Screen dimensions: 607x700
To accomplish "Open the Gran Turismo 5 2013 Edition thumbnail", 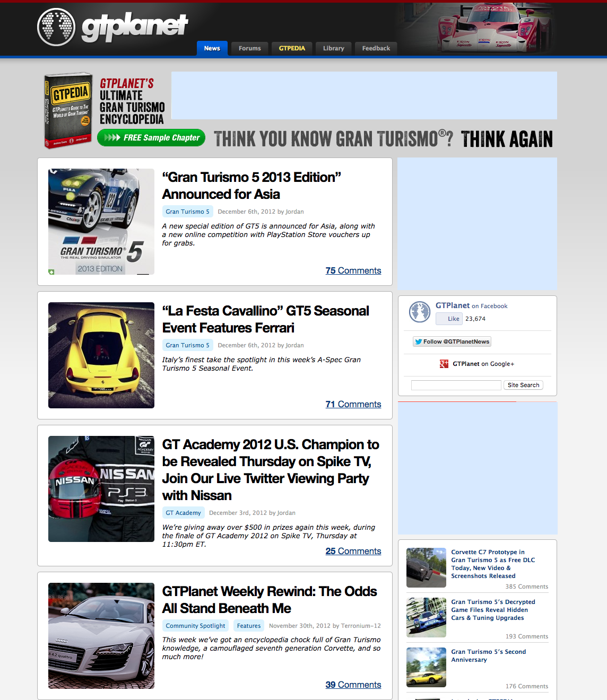I will tap(101, 222).
